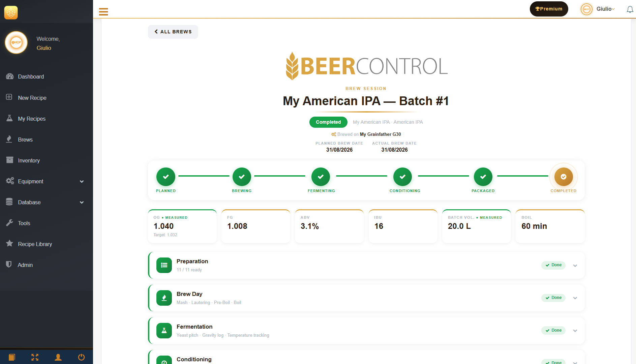Open the book icon in sidebar footer

[x=12, y=357]
